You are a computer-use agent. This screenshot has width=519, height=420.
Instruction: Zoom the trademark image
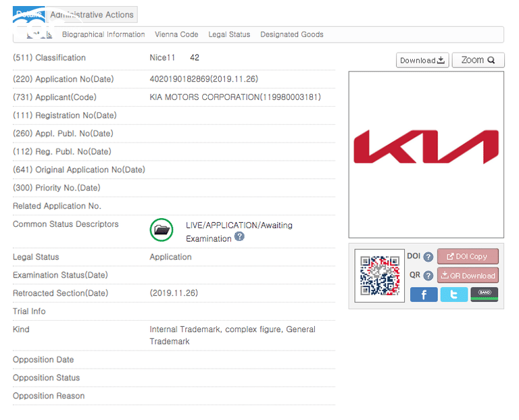(x=478, y=60)
